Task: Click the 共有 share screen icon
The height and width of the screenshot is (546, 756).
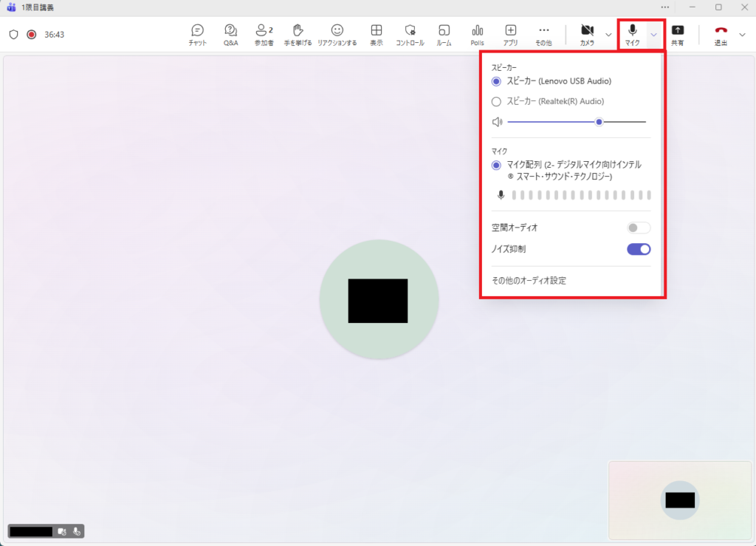Action: [677, 34]
